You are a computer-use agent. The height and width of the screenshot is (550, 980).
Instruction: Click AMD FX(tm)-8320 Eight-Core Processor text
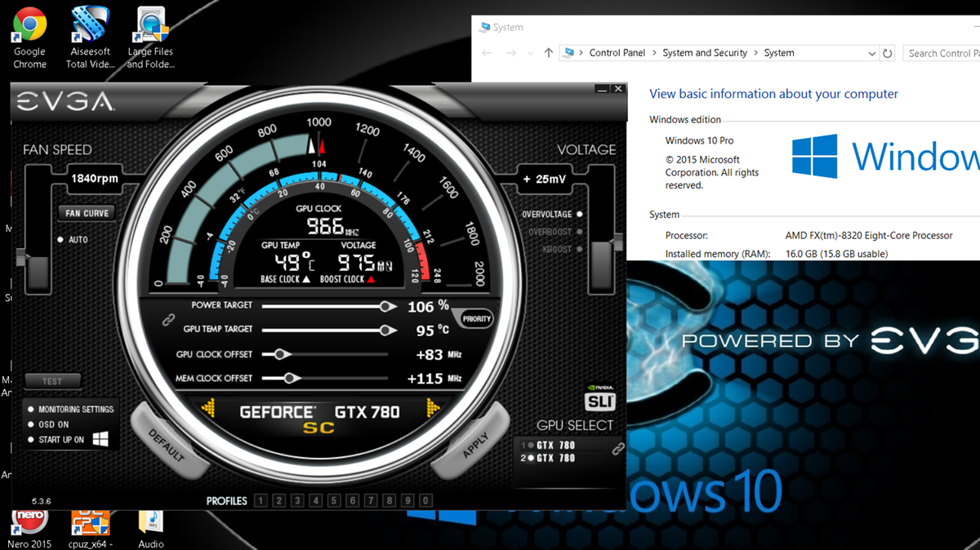point(869,236)
